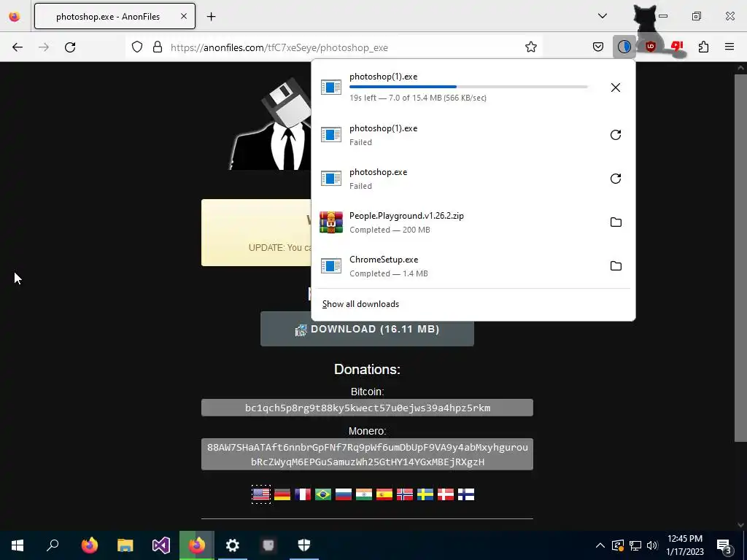Viewport: 747px width, 560px height.
Task: Switch language to Danish flag
Action: (446, 495)
